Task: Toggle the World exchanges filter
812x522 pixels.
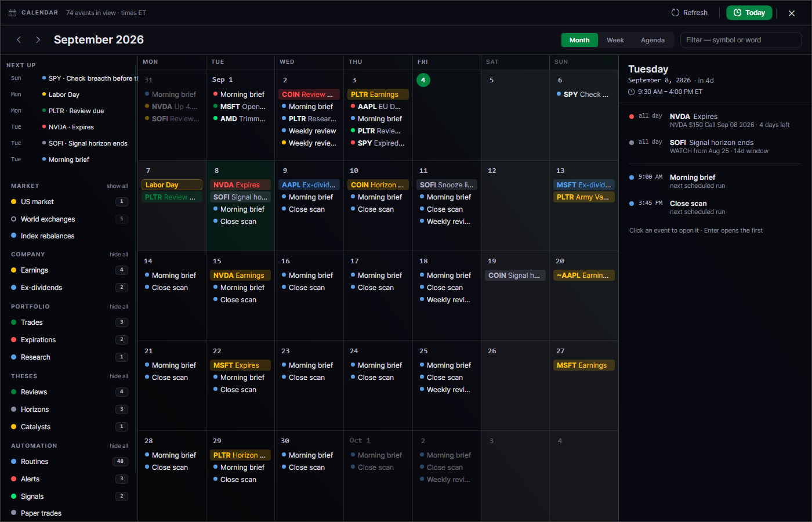Action: coord(69,219)
